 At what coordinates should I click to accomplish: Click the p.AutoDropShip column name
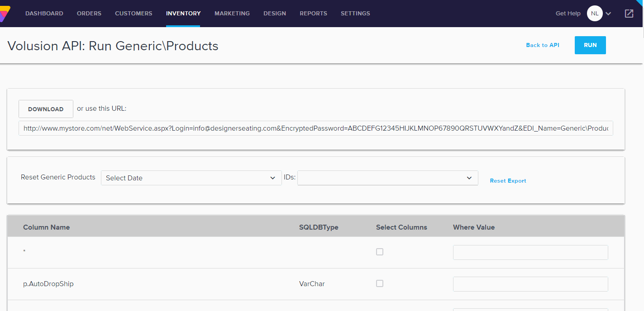tap(48, 284)
